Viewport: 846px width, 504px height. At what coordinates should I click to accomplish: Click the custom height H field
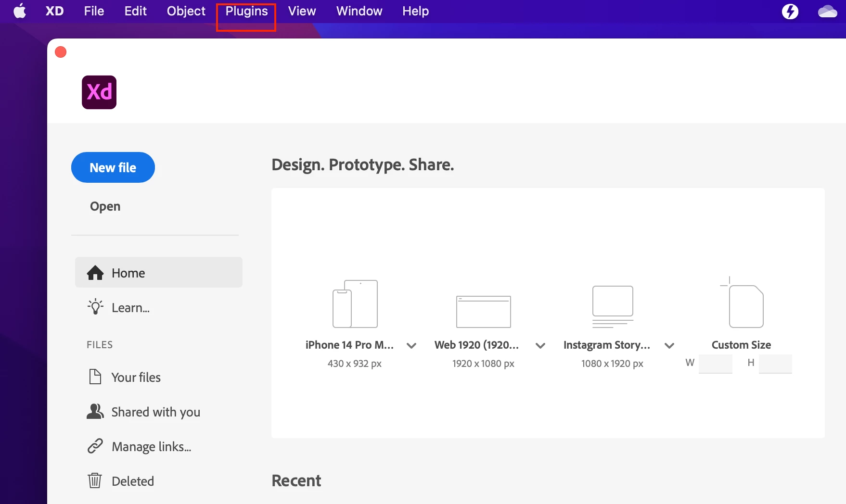pyautogui.click(x=775, y=364)
